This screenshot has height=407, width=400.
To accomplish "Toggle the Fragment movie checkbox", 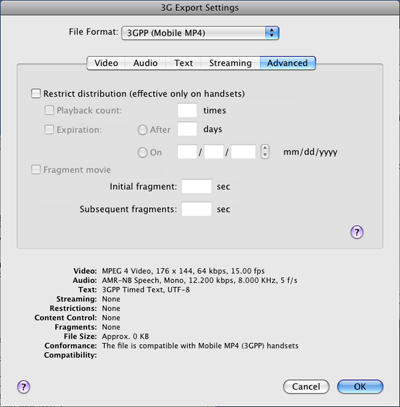I will click(36, 170).
